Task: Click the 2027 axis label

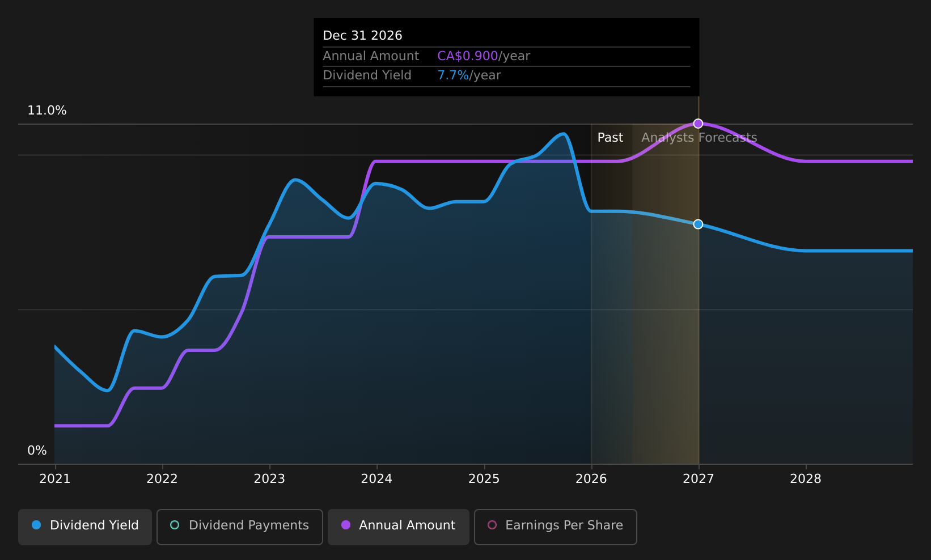Action: (x=699, y=479)
